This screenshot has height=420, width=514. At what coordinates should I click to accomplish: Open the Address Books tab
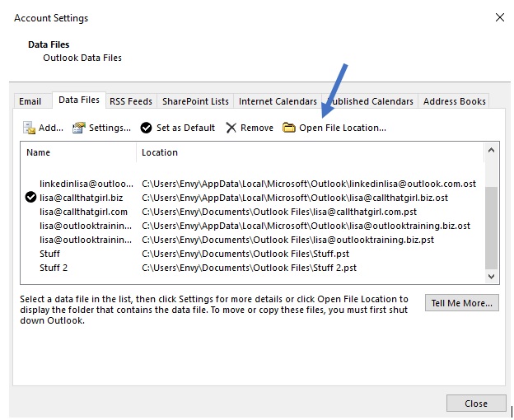(454, 101)
